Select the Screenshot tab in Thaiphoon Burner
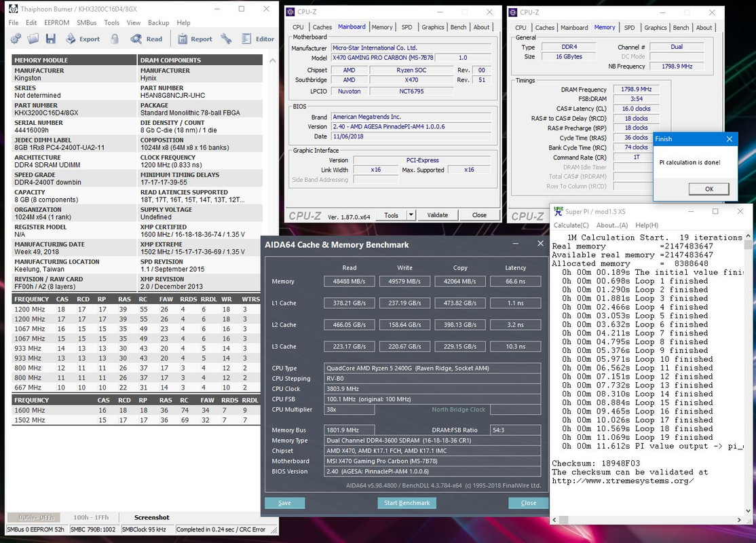Image resolution: width=756 pixels, height=543 pixels. pyautogui.click(x=151, y=517)
